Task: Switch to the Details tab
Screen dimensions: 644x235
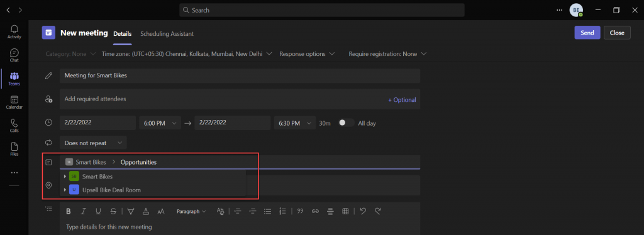Action: [x=123, y=34]
